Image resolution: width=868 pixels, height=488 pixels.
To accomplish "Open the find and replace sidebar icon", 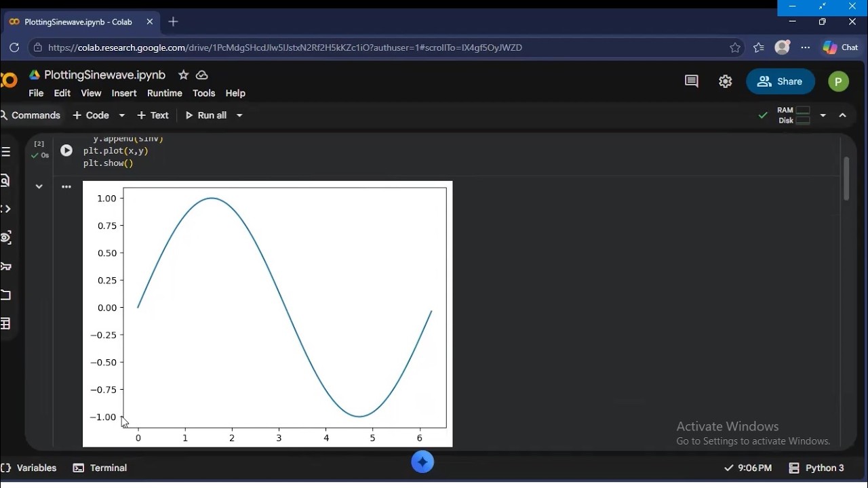I will pyautogui.click(x=5, y=180).
